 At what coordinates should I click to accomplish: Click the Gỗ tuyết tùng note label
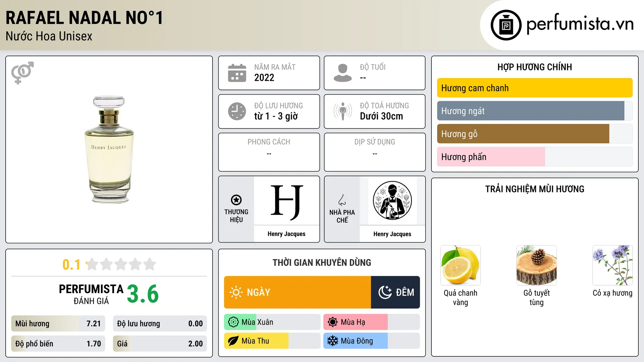click(x=536, y=298)
